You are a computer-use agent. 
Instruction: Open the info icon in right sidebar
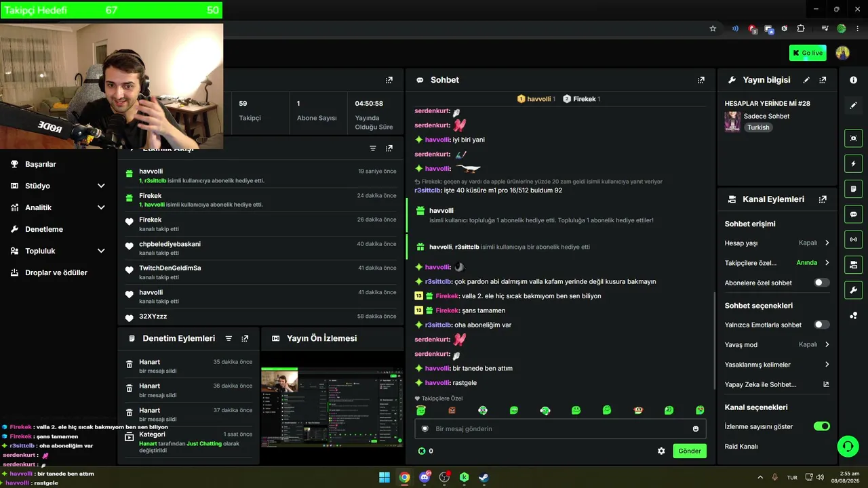[x=853, y=80]
